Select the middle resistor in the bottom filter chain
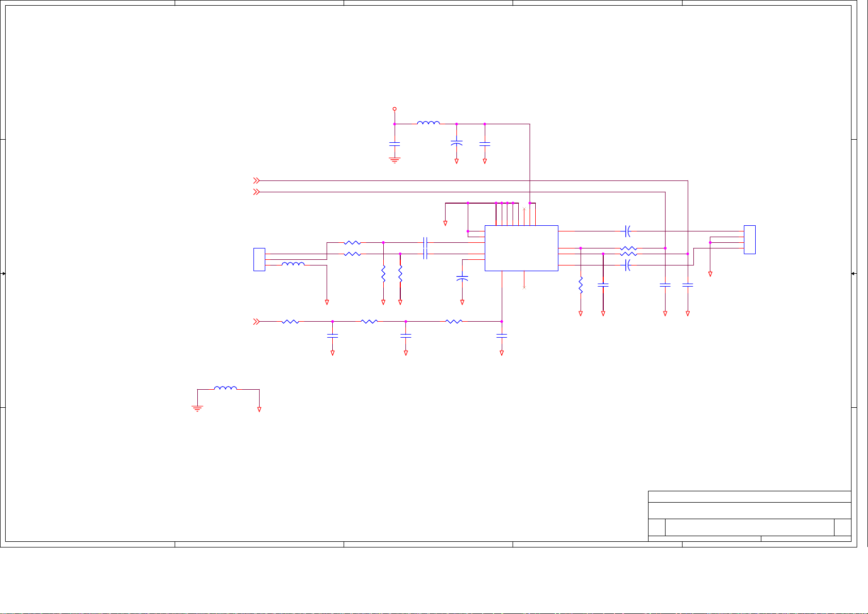Screen dimensions: 868x614 (x=369, y=321)
